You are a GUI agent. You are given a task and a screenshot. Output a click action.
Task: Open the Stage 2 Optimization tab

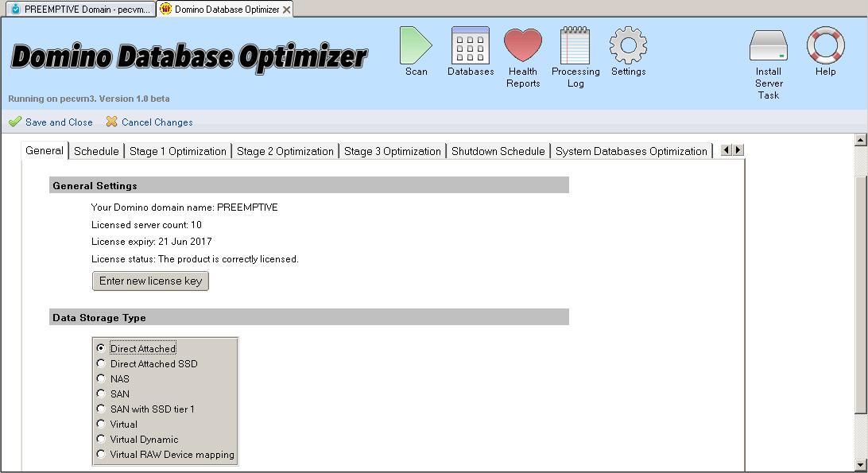coord(285,150)
